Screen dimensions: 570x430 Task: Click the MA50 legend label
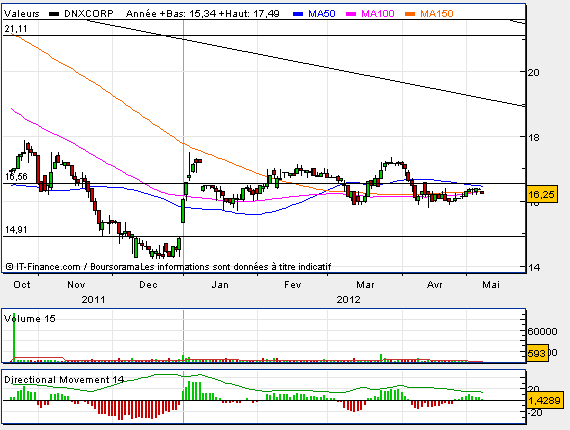point(322,14)
